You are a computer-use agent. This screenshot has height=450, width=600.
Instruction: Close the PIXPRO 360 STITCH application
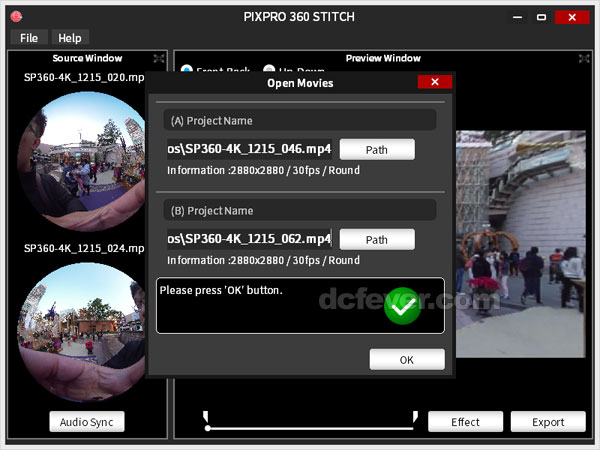point(572,17)
